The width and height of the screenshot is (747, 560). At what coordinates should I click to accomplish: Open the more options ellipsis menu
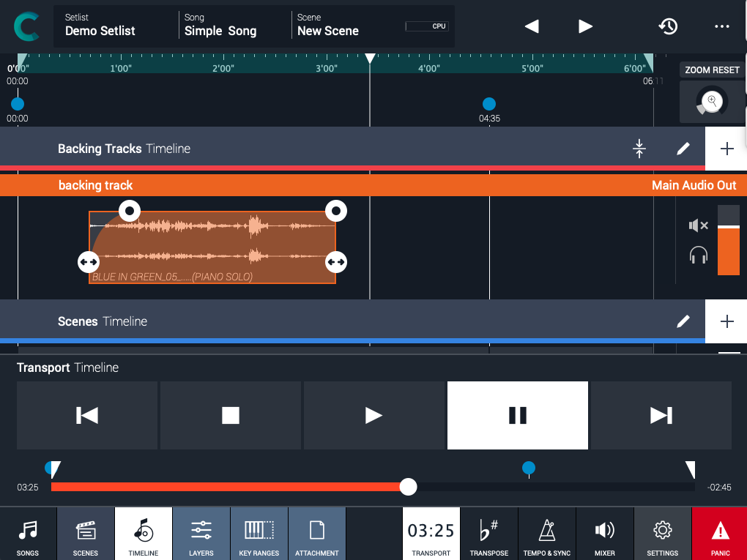[x=722, y=26]
